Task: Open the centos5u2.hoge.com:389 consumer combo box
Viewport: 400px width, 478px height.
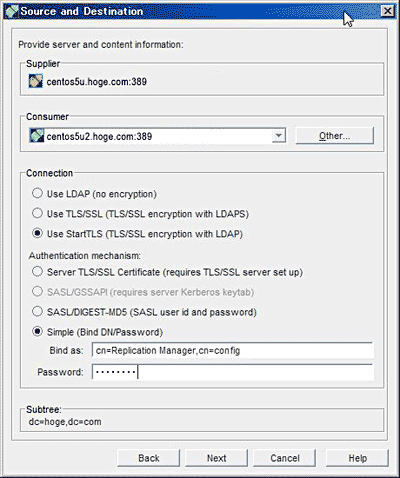Action: 157,136
